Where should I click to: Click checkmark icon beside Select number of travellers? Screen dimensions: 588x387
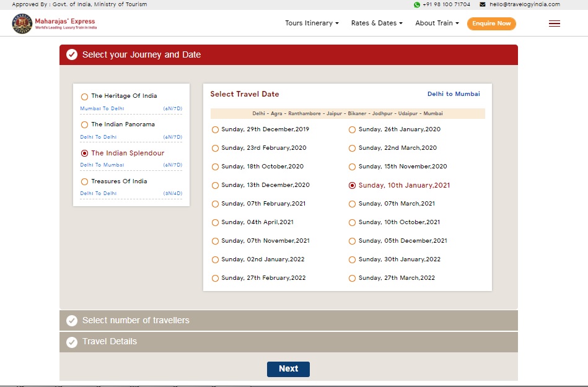(72, 321)
